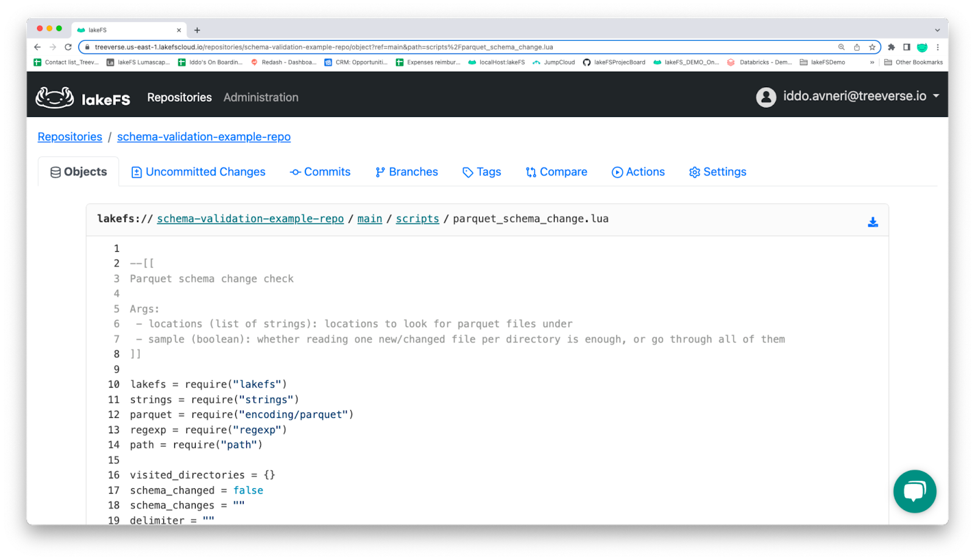This screenshot has width=975, height=560.
Task: Open the Branches tab
Action: point(406,172)
